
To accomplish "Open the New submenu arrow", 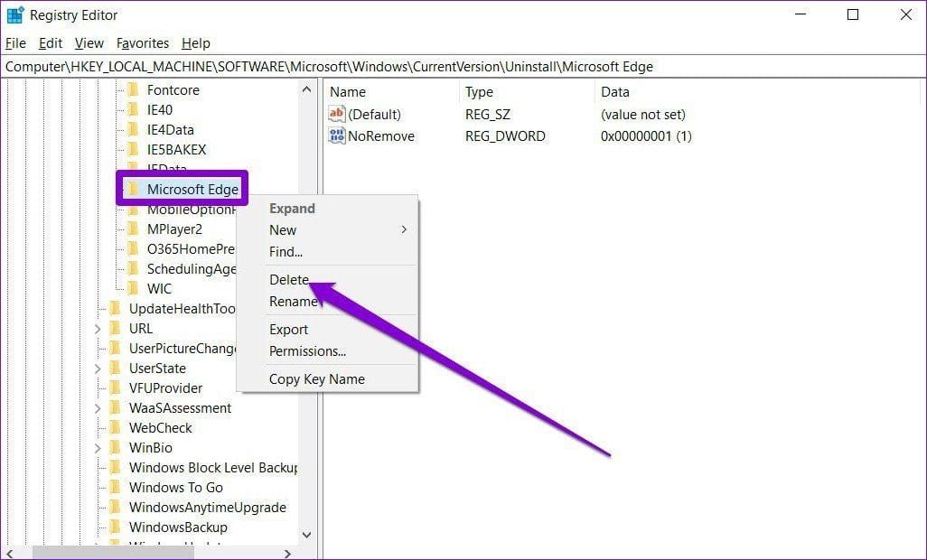I will tap(405, 229).
